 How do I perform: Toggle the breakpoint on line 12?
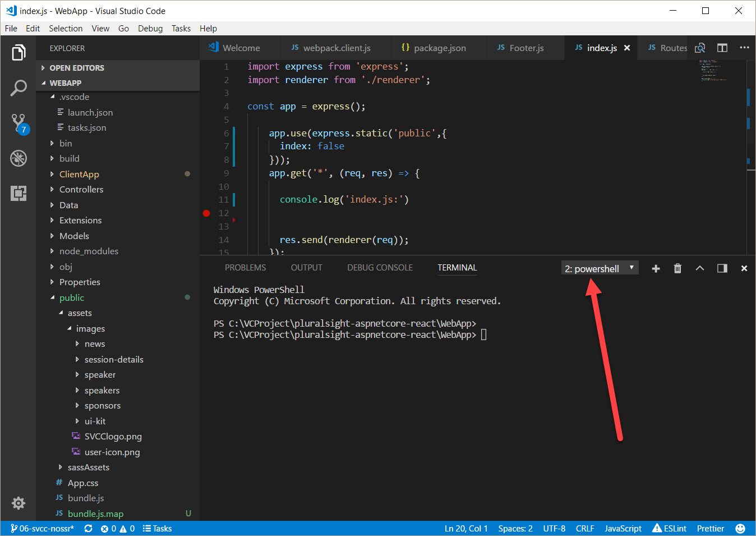(206, 213)
